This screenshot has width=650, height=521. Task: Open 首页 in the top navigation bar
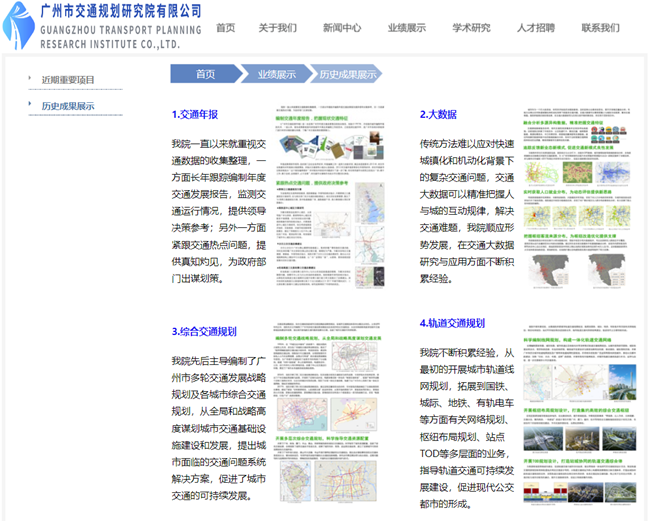[227, 28]
